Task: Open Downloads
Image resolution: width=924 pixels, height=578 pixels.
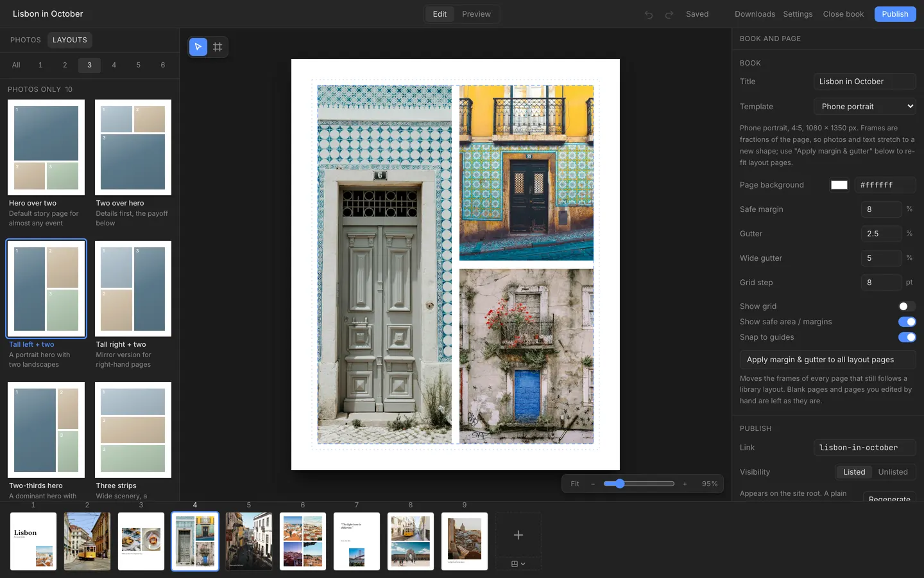Action: pyautogui.click(x=755, y=14)
